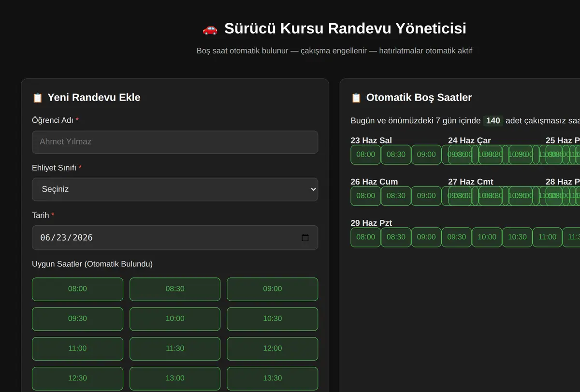Open the Ehliyet Sınıfı Seçiniz dropdown
580x392 pixels.
click(x=175, y=189)
